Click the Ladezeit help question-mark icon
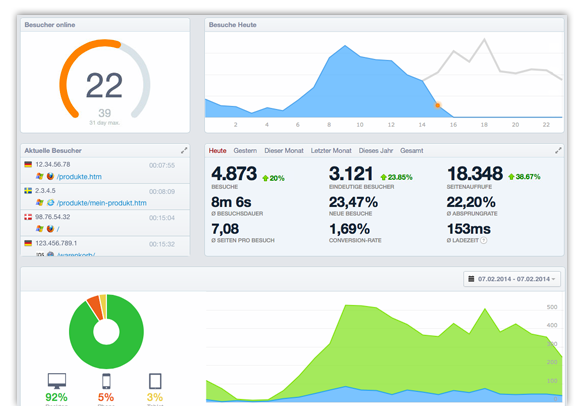585x406 pixels. click(x=484, y=240)
